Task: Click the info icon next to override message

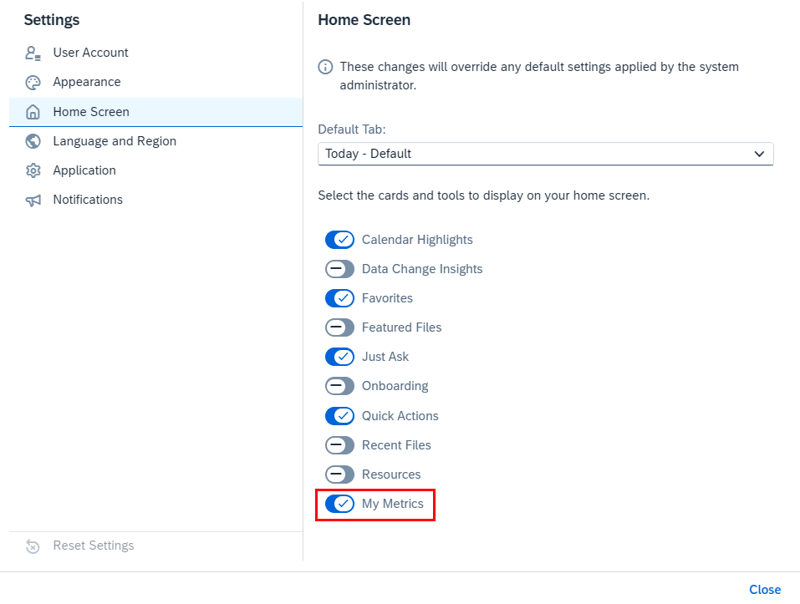Action: click(325, 67)
